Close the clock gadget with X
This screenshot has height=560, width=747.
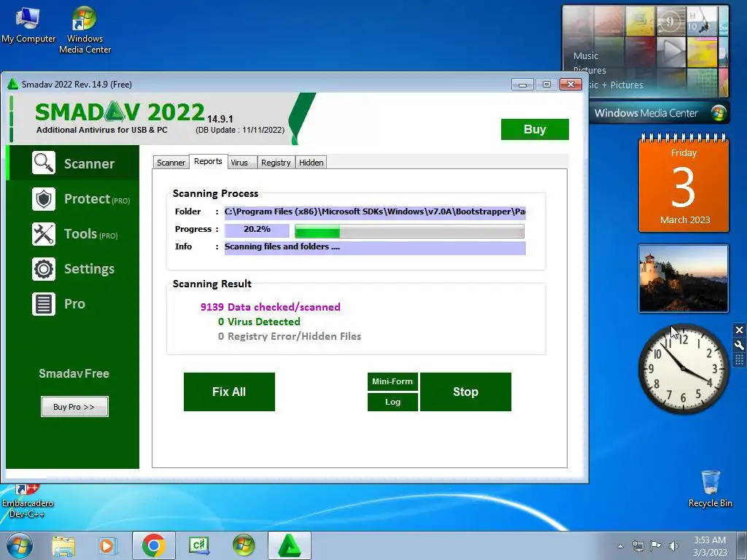(x=739, y=330)
